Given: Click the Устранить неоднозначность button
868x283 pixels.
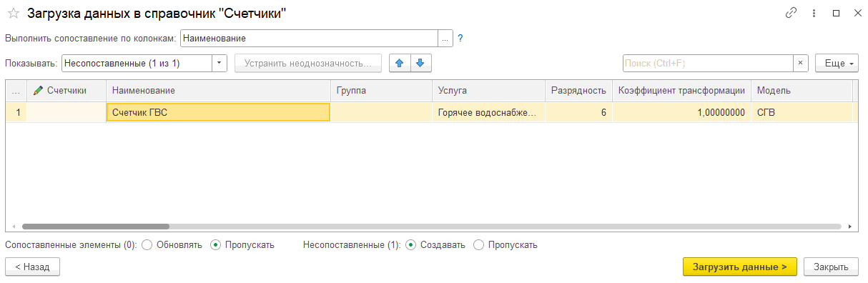Looking at the screenshot, I should click(308, 63).
